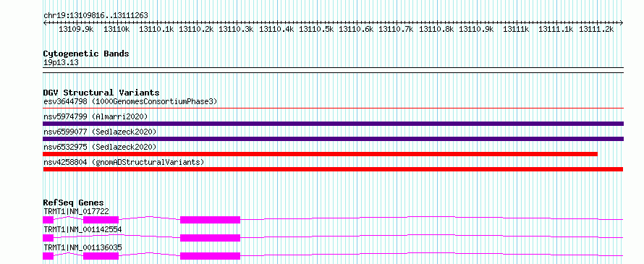The width and height of the screenshot is (644, 264).
Task: Click the 13110.5k ruler tick label
Action: pos(316,29)
